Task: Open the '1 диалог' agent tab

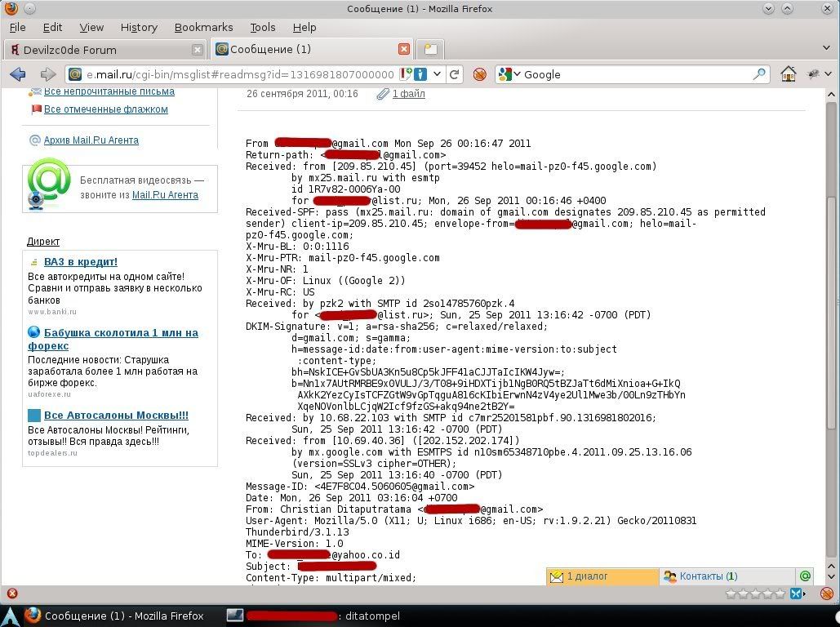Action: click(602, 576)
